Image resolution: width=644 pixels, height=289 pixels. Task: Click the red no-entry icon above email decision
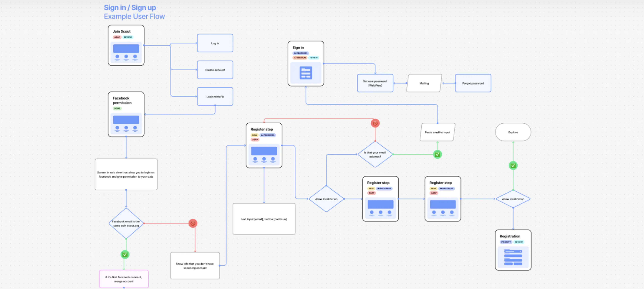point(375,123)
